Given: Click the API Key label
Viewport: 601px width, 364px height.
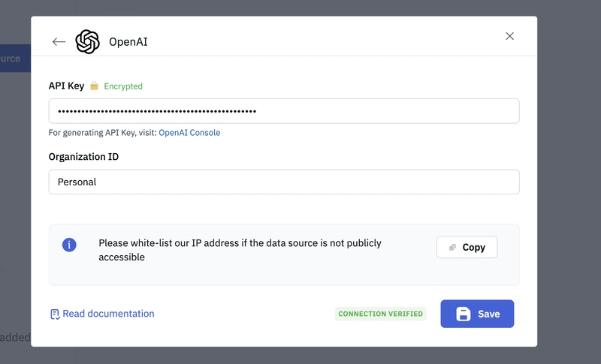Looking at the screenshot, I should point(66,86).
